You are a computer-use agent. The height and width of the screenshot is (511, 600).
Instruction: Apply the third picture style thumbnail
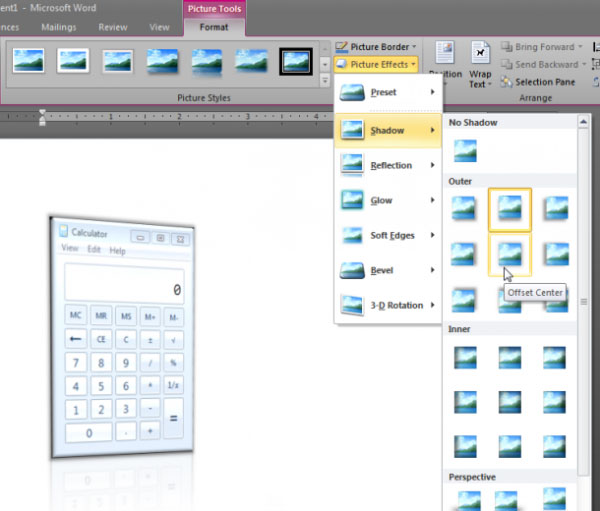(118, 61)
